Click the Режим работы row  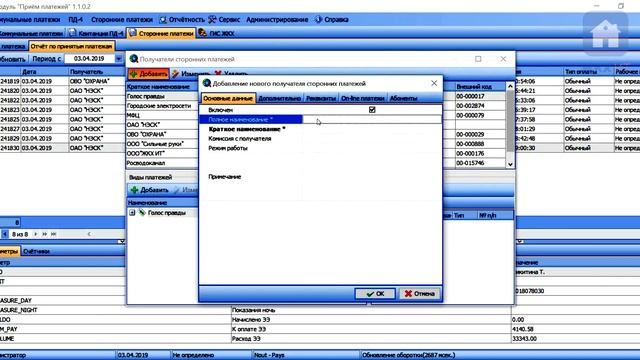320,148
